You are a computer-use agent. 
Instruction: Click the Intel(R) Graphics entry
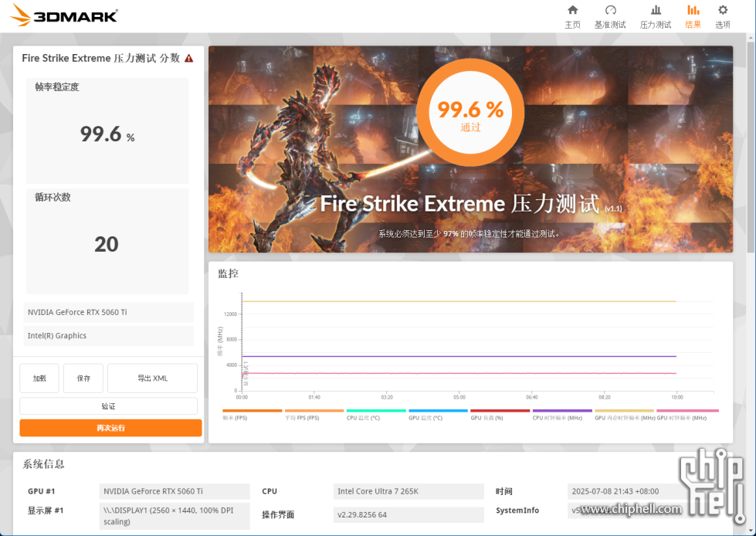pos(108,335)
